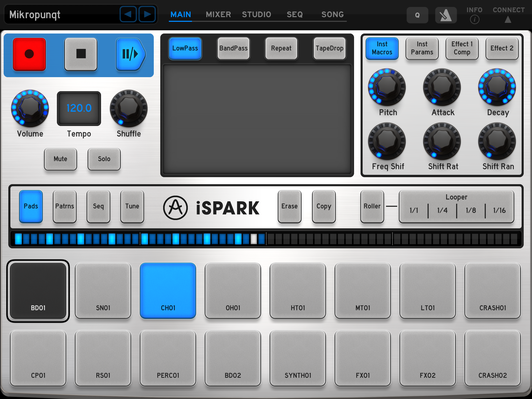Trigger the SYNTH01 pad

click(x=298, y=358)
